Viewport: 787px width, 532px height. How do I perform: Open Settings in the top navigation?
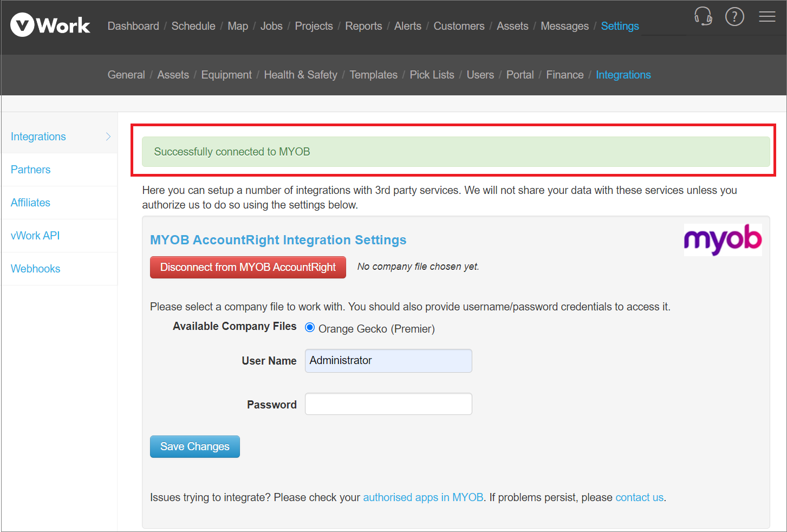point(620,26)
